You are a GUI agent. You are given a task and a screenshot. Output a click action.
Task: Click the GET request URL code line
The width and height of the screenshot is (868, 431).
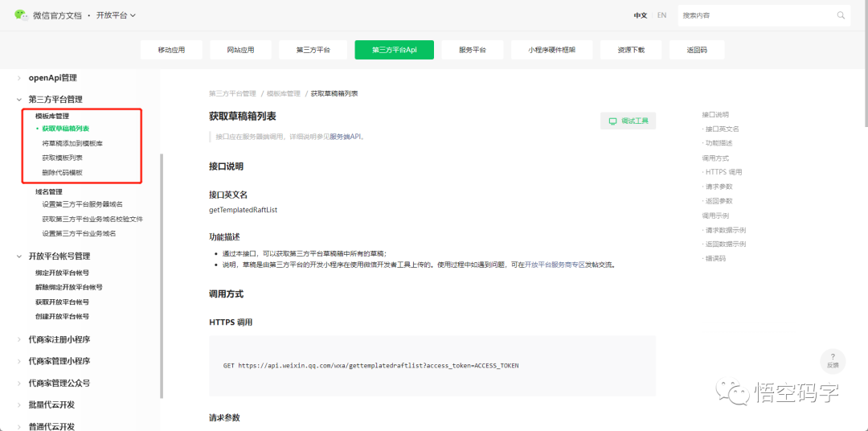point(371,366)
